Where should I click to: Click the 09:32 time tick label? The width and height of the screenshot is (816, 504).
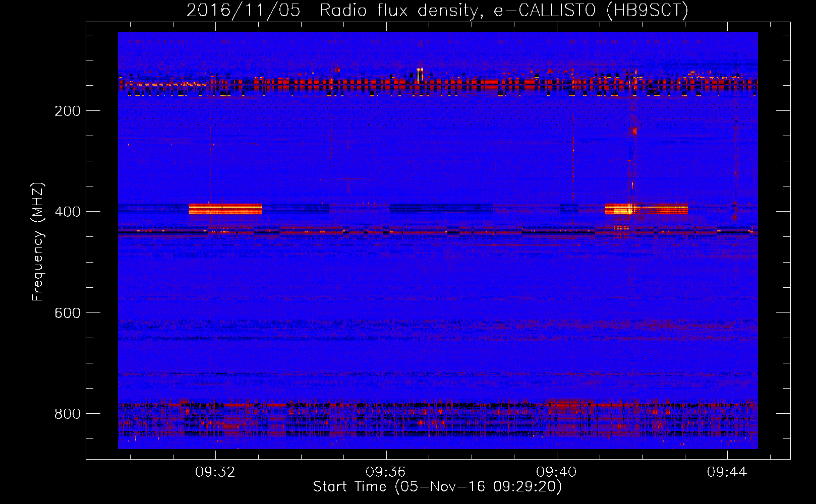coord(215,472)
